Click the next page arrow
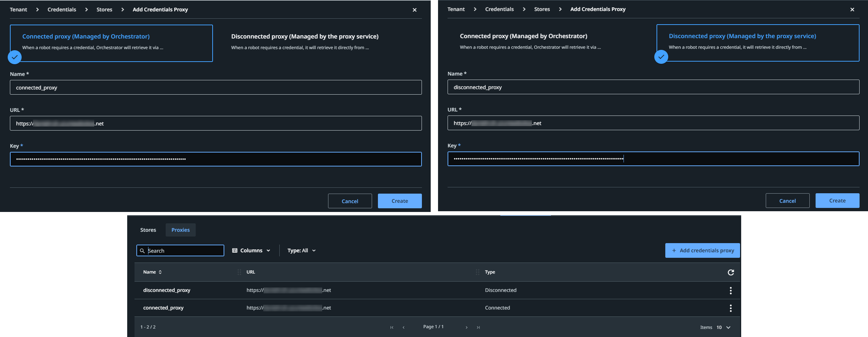Viewport: 868px width, 337px height. coord(467,327)
